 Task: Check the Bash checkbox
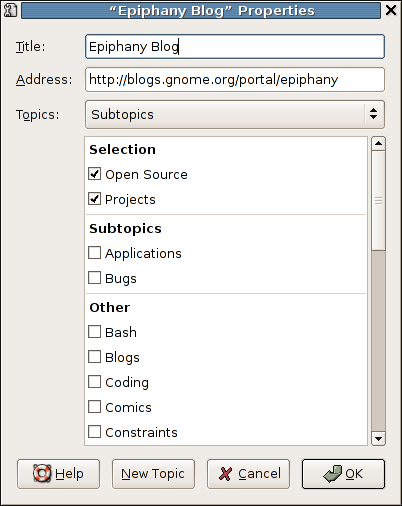[x=95, y=332]
